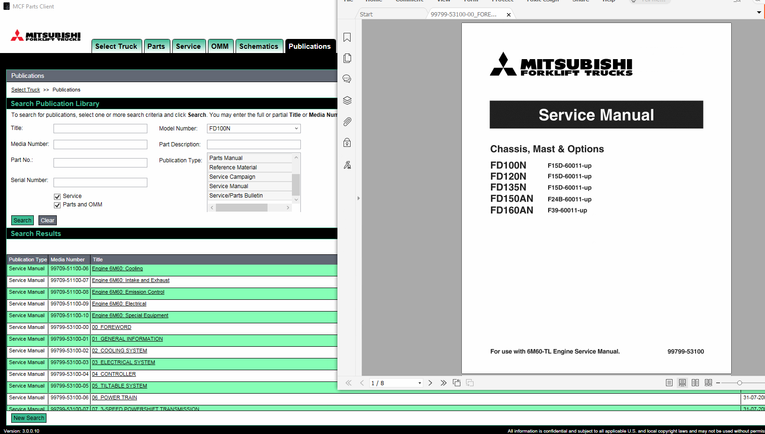Screen dimensions: 765x434
Task: Open the Comments panel icon
Action: [x=347, y=79]
